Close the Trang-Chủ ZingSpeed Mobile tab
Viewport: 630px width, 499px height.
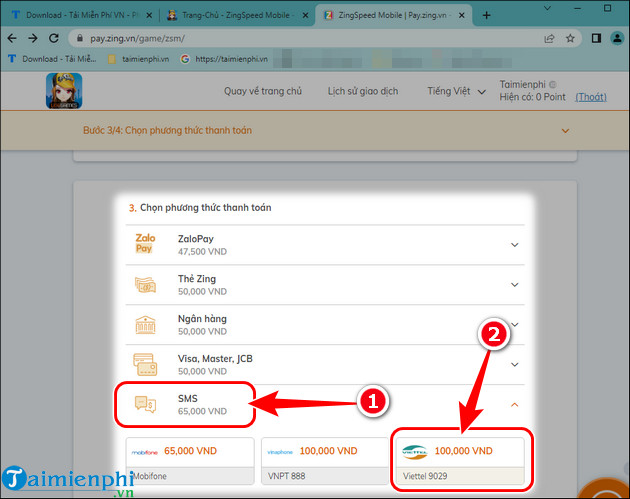click(x=305, y=15)
